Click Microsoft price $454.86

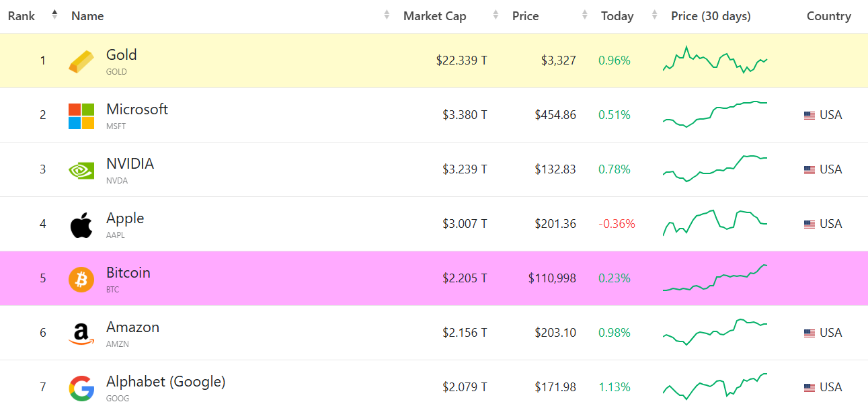pyautogui.click(x=555, y=115)
